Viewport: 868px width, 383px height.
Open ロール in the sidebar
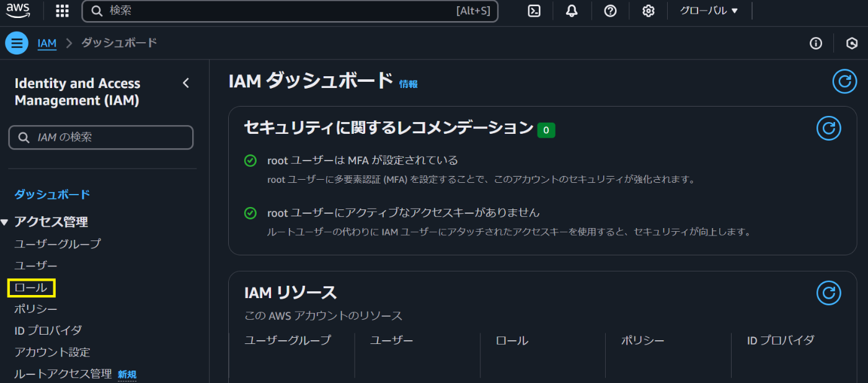click(x=31, y=288)
